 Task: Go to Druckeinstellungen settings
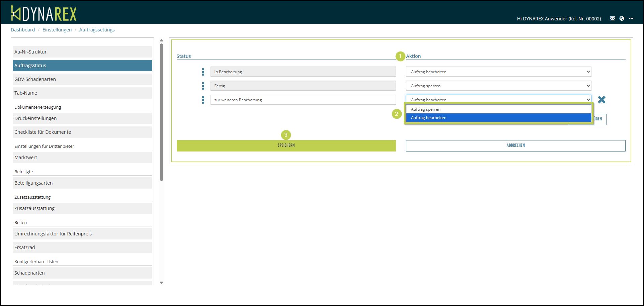point(82,118)
